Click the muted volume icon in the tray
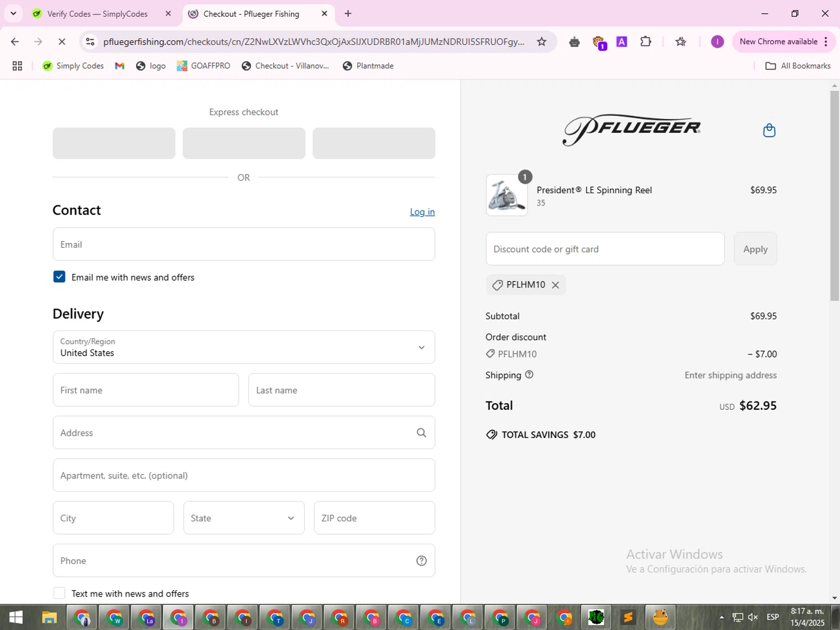Screen dimensions: 840x630 (x=753, y=617)
